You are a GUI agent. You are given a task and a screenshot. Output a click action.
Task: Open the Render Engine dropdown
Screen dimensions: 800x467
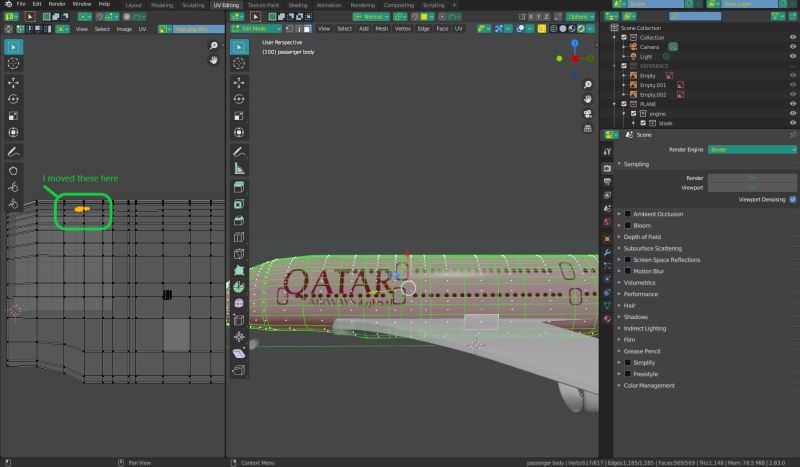(752, 150)
